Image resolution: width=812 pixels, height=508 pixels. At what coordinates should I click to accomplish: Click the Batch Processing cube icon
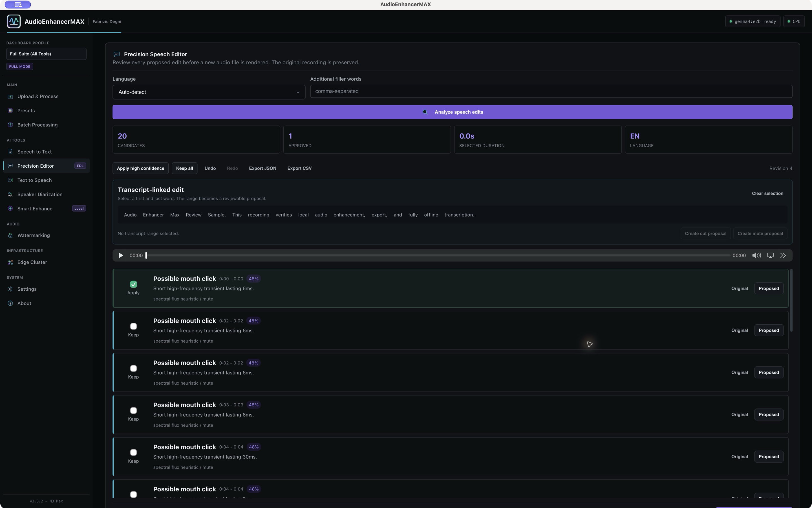click(10, 125)
